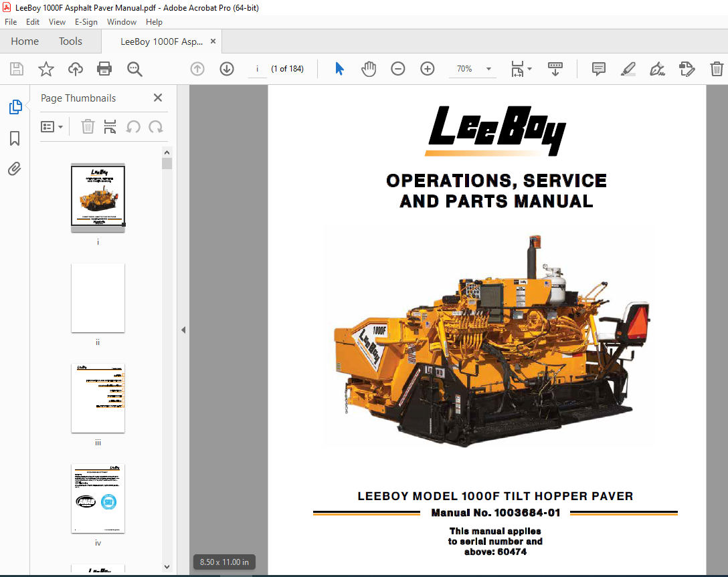Select page iv thumbnail
Screen dimensions: 728x577
tap(98, 499)
